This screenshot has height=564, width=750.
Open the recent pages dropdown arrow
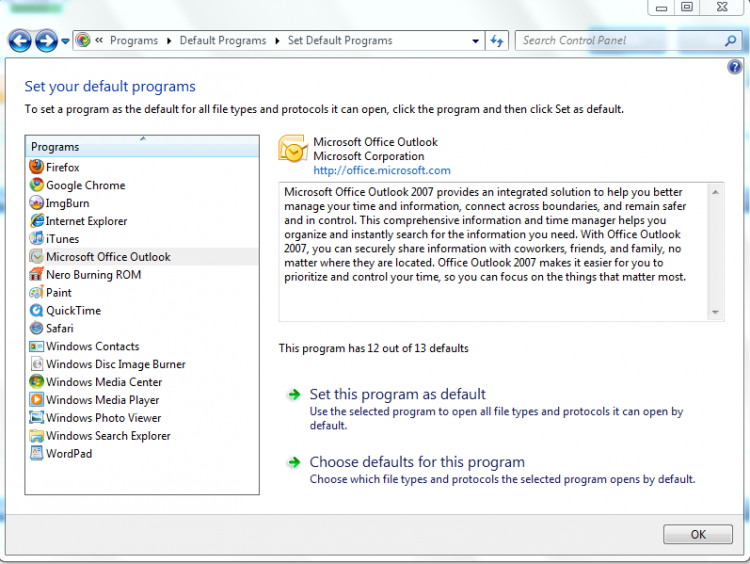(x=65, y=41)
